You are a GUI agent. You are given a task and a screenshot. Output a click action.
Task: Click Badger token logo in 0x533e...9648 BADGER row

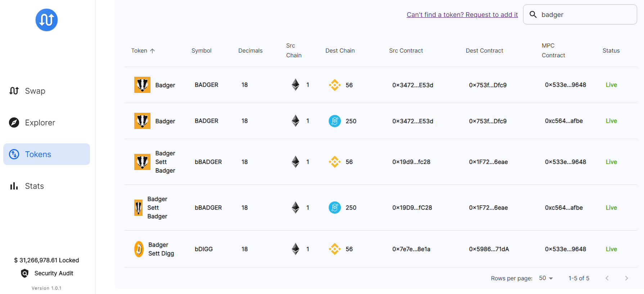click(x=142, y=85)
